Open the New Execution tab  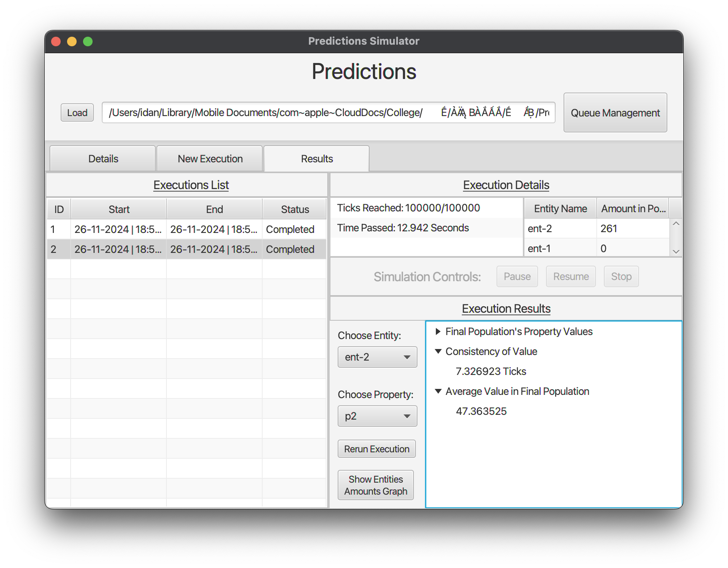(210, 158)
